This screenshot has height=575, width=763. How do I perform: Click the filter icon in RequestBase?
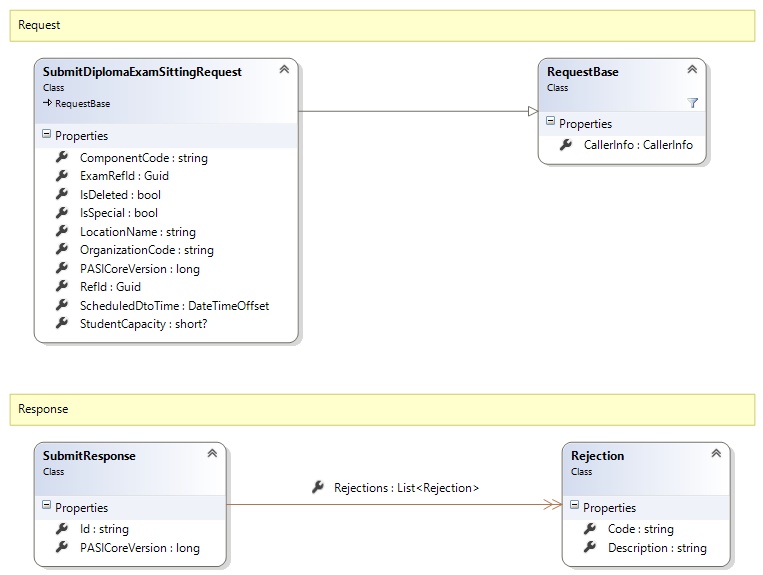(x=692, y=103)
